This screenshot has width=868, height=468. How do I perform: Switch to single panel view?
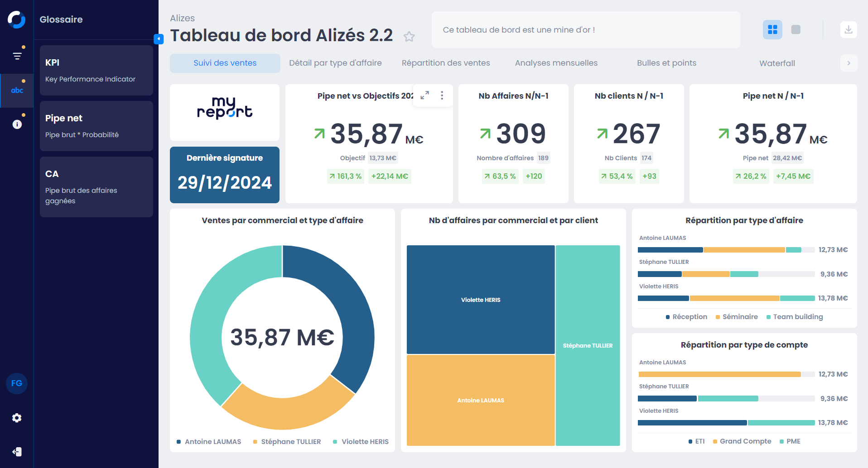click(796, 30)
